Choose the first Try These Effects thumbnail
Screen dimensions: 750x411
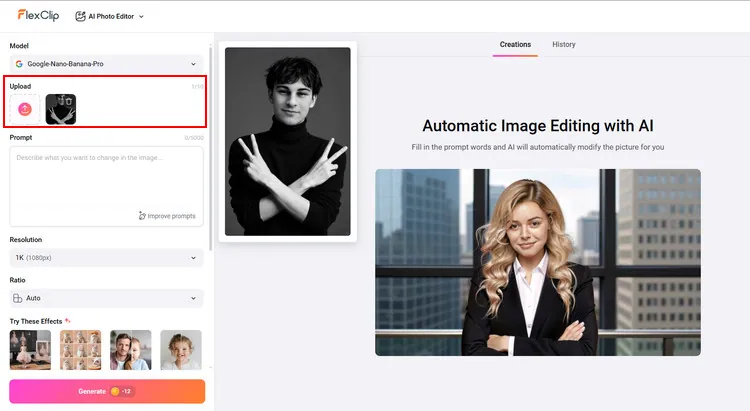pos(30,350)
